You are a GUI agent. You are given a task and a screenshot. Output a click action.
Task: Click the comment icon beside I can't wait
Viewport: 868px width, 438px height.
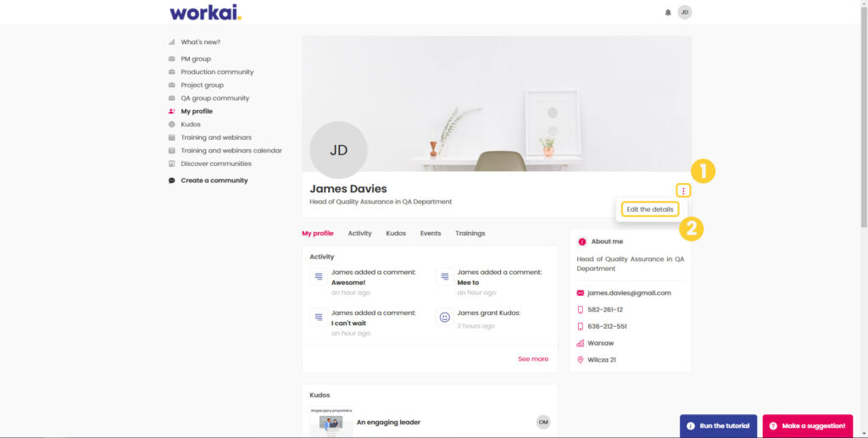click(319, 317)
